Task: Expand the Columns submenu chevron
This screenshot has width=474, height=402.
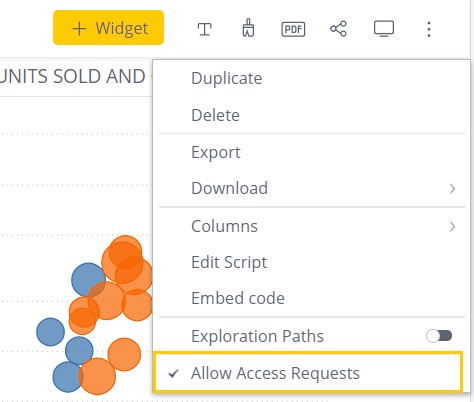Action: point(452,227)
